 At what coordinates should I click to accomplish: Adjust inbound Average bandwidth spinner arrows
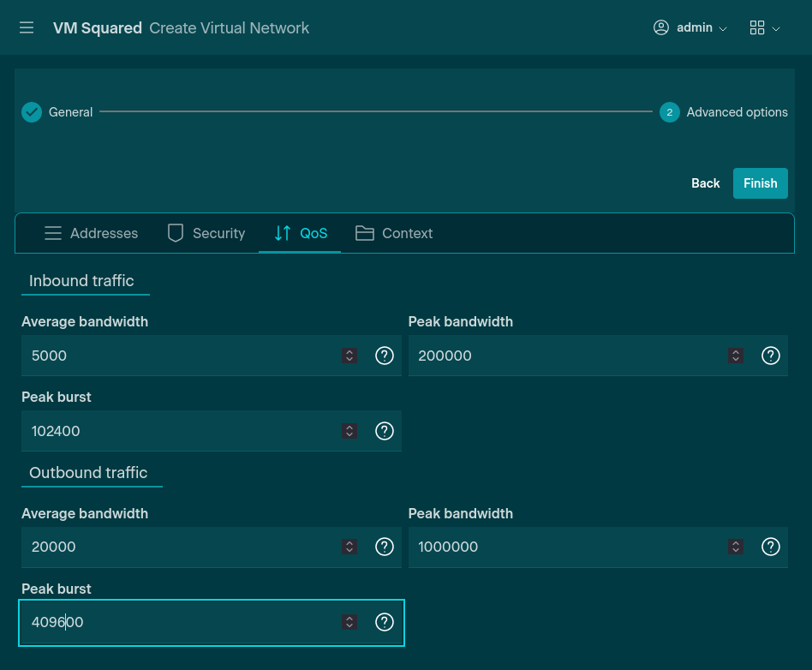[x=349, y=356]
